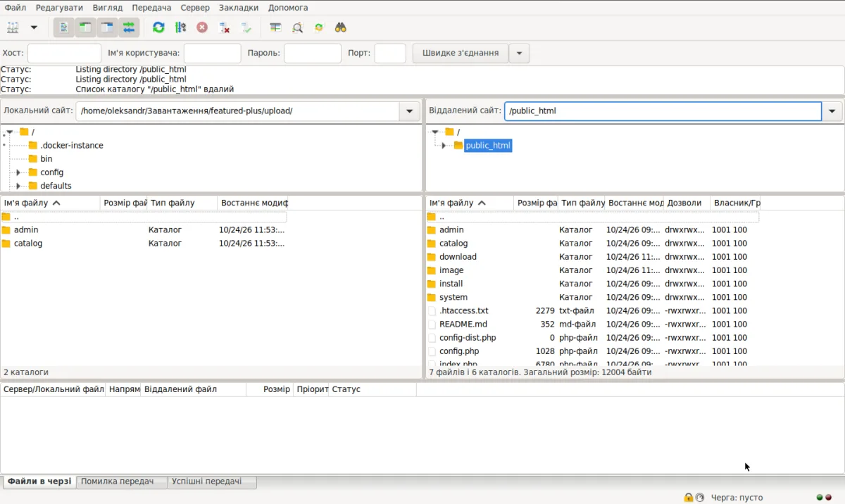
Task: Open quickconnect history dropdown
Action: (519, 53)
